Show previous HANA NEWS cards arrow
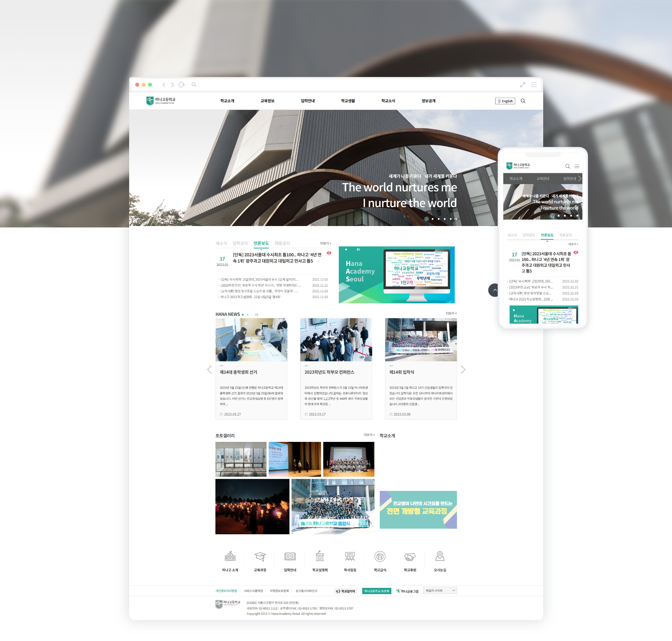This screenshot has height=641, width=672. [209, 369]
